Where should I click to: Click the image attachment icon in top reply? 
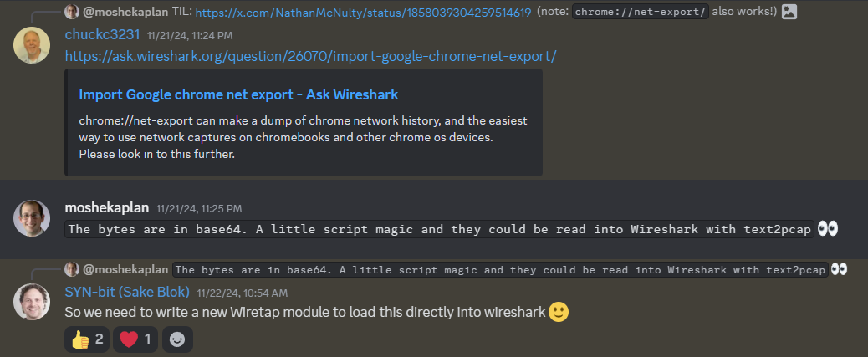pyautogui.click(x=789, y=12)
